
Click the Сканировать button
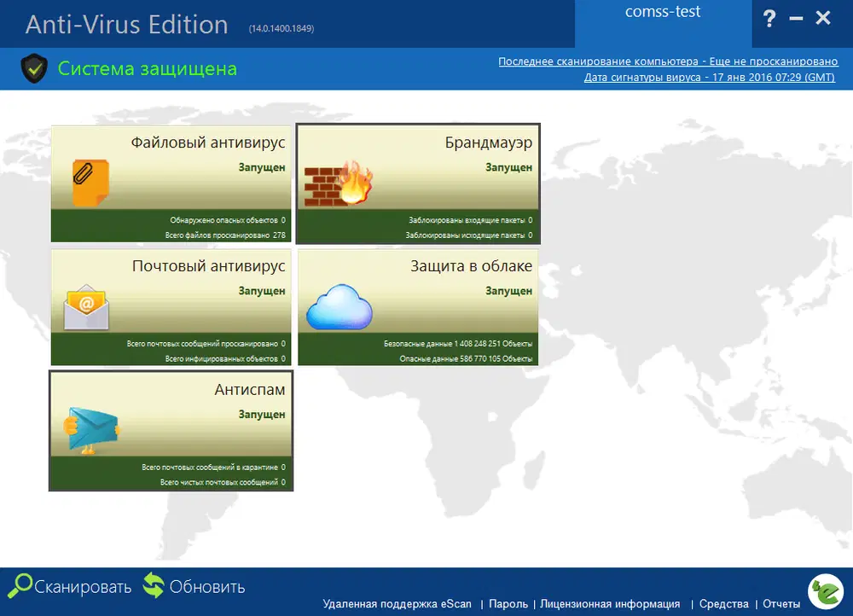70,587
